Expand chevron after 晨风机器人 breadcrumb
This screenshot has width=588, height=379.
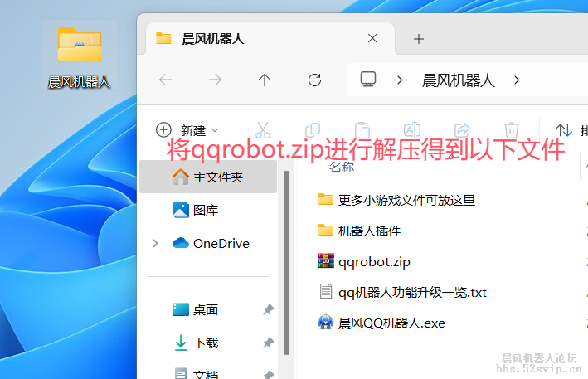[517, 80]
